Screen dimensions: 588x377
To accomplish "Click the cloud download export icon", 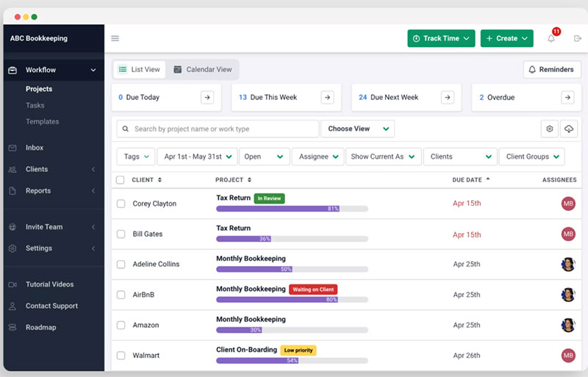I will coord(569,129).
